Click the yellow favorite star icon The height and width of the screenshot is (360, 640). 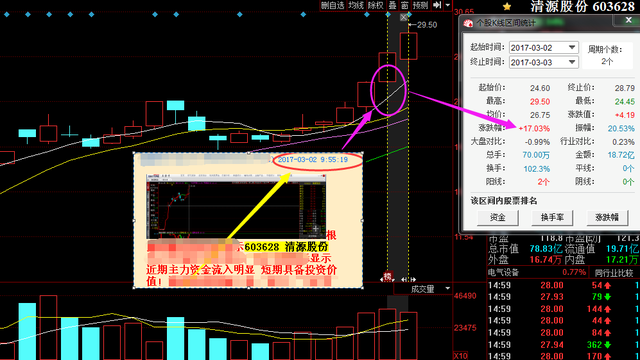click(x=507, y=7)
